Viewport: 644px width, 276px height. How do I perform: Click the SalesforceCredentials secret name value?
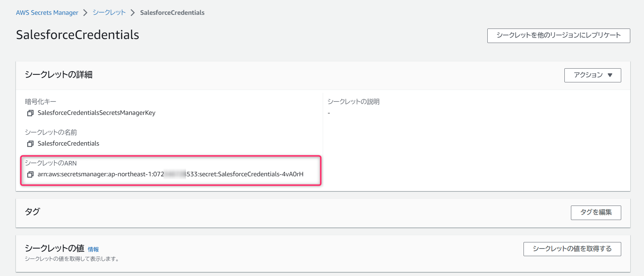pos(68,143)
